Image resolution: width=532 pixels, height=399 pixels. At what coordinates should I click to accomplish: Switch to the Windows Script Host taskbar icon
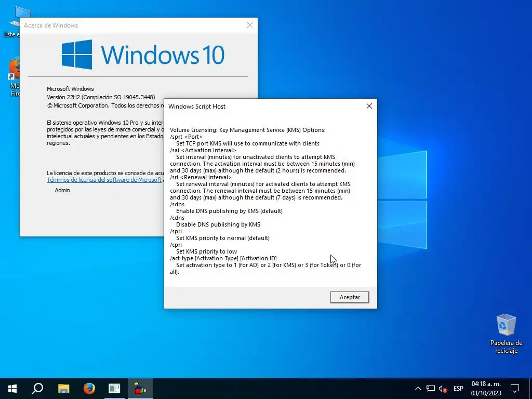click(x=140, y=389)
